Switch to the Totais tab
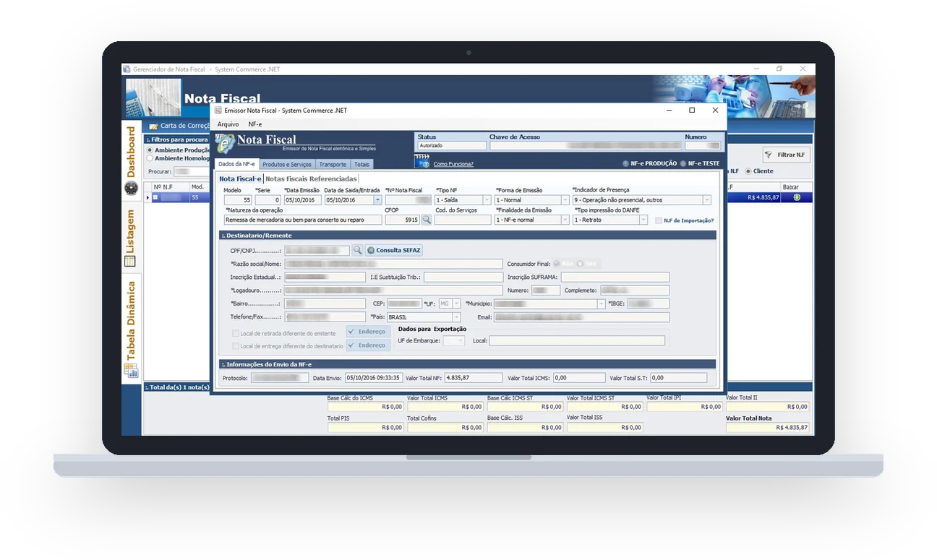 click(x=361, y=165)
